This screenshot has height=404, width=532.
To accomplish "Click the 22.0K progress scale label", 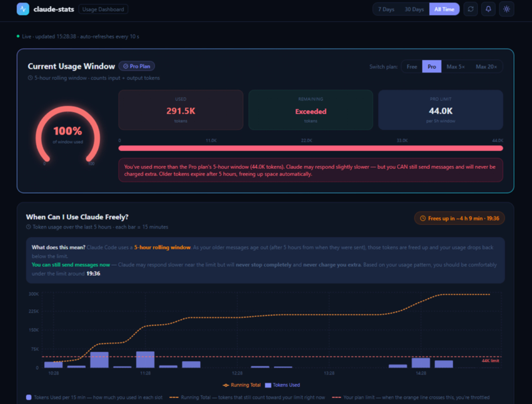I will pos(307,140).
